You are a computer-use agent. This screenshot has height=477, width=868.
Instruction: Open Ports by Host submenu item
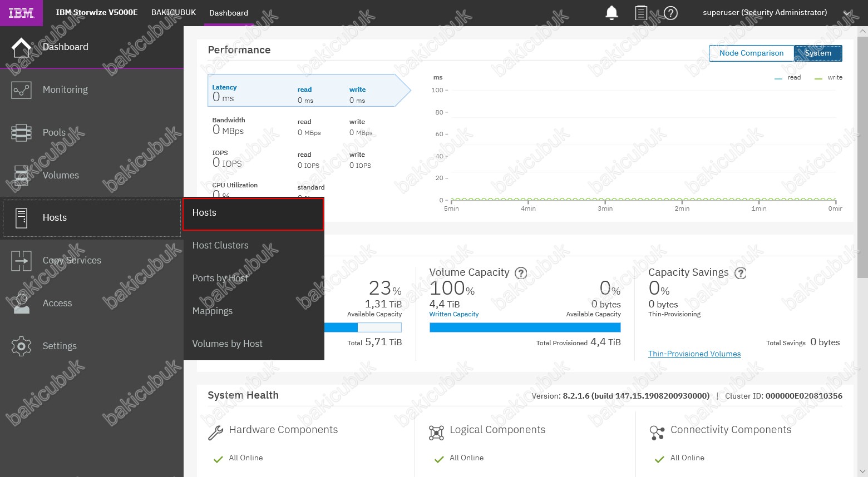tap(254, 279)
